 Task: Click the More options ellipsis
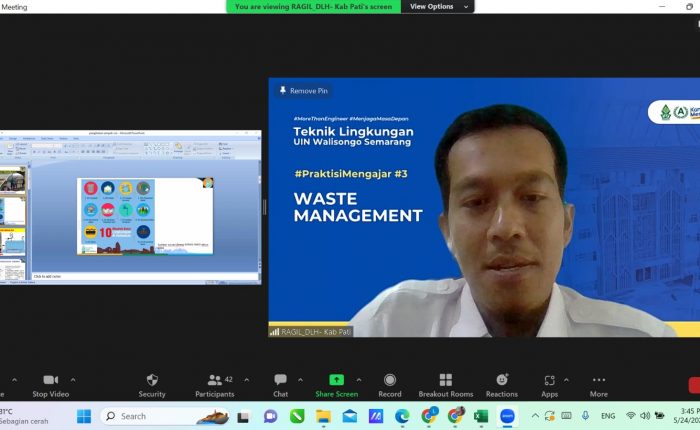[x=599, y=380]
